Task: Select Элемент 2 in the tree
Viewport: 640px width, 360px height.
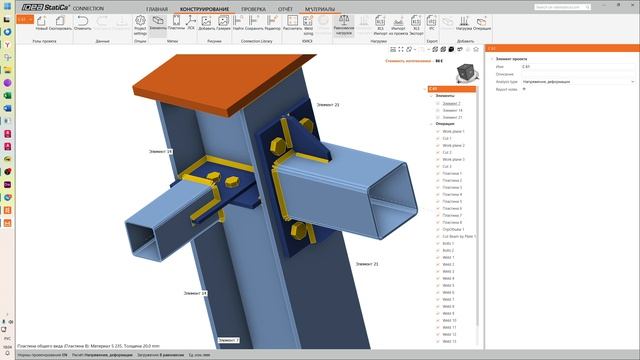Action: 451,103
